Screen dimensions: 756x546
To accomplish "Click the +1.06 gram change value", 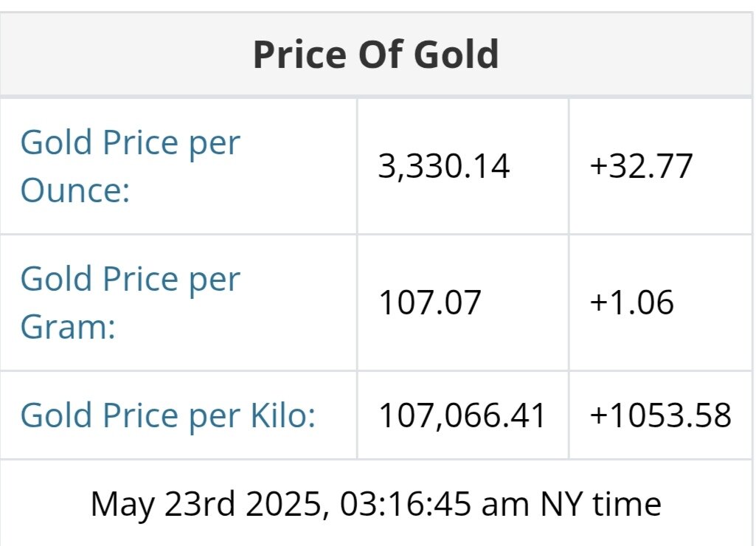I will pos(631,303).
